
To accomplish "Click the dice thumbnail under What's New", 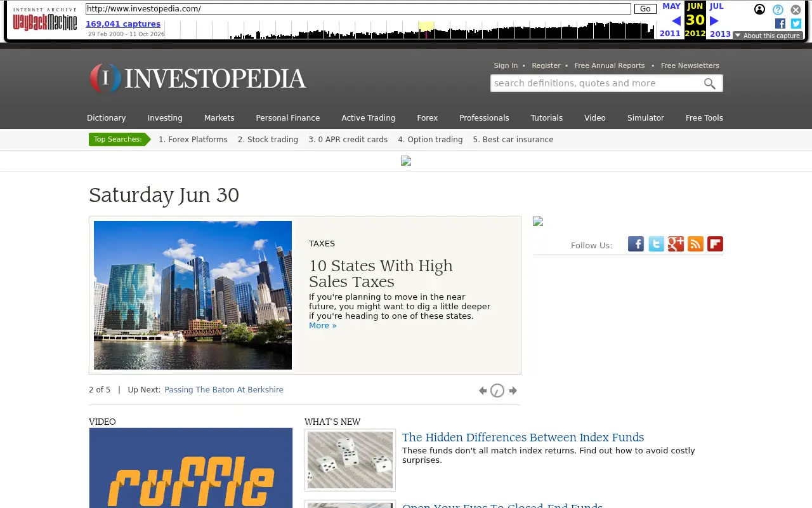I will [x=350, y=460].
